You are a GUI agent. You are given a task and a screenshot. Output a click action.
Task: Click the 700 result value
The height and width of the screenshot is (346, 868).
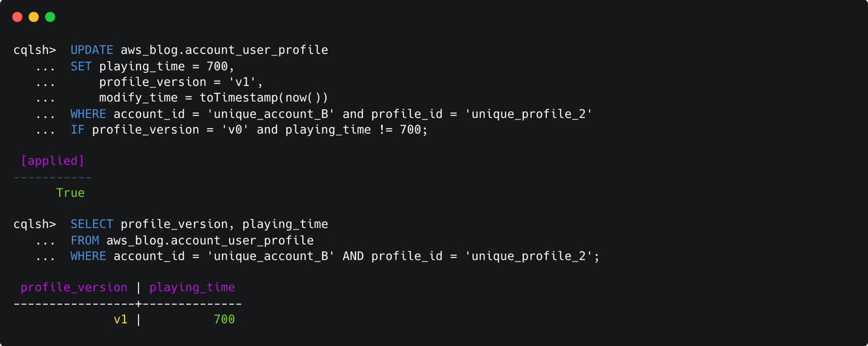tap(224, 320)
